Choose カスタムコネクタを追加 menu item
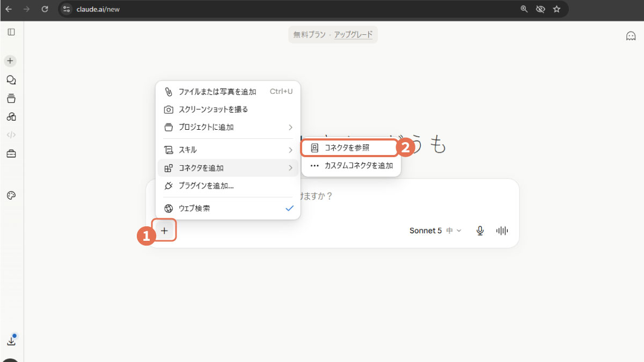 352,166
